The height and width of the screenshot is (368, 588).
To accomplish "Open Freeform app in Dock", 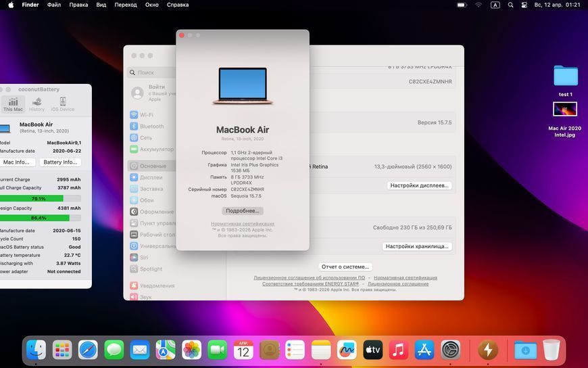I will click(347, 350).
